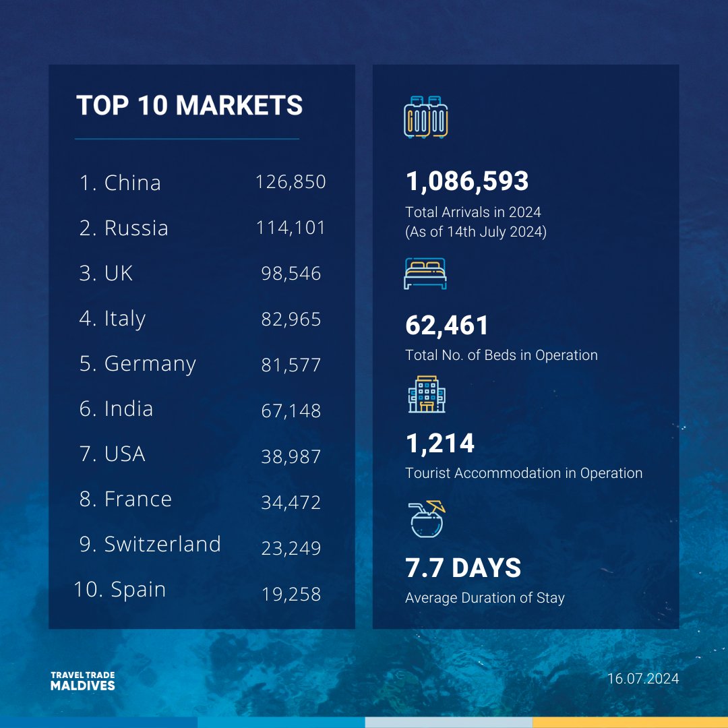Click the India value 67,148
Image resolution: width=728 pixels, height=728 pixels.
click(x=291, y=411)
